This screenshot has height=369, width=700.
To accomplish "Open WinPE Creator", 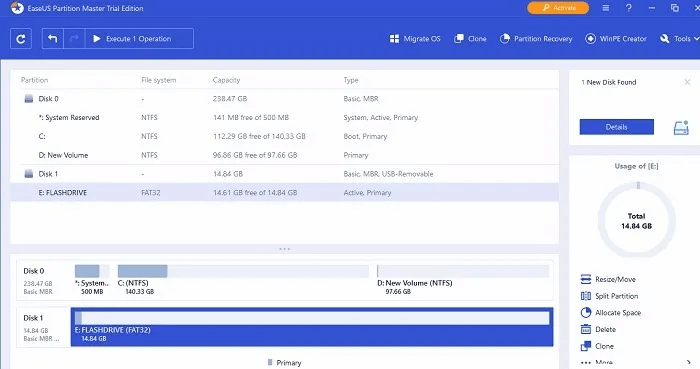I will pyautogui.click(x=616, y=39).
